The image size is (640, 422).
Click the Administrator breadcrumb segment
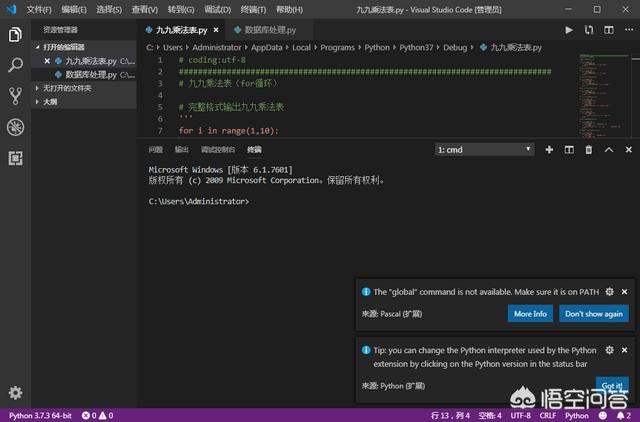click(217, 47)
